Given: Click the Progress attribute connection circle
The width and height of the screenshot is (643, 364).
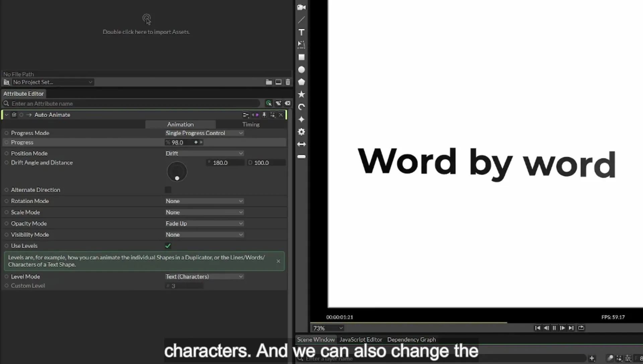Looking at the screenshot, I should tap(6, 142).
